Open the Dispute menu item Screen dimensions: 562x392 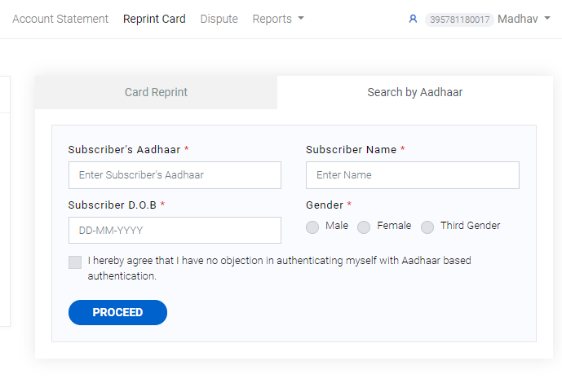tap(219, 19)
